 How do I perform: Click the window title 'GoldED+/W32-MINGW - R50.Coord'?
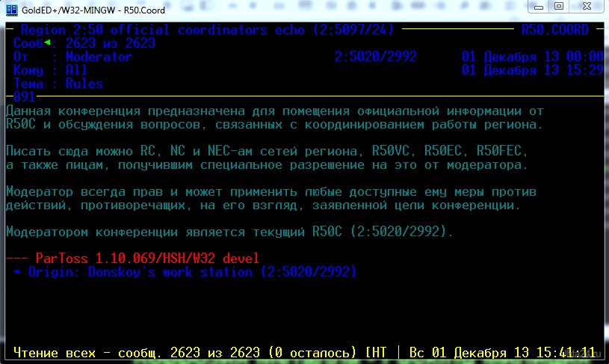[x=93, y=10]
